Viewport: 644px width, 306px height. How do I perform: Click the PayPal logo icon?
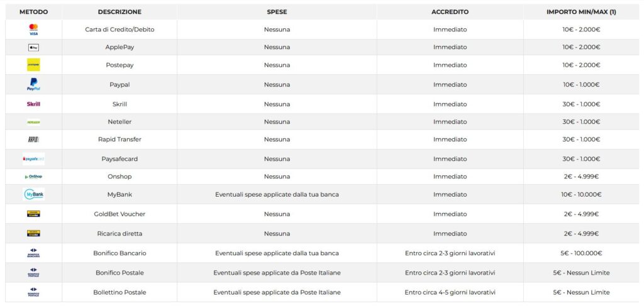(33, 85)
